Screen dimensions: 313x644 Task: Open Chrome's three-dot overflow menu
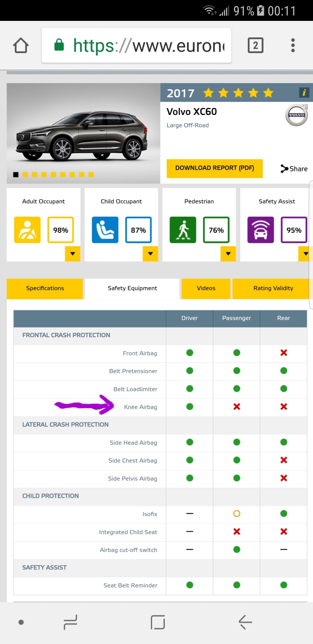pyautogui.click(x=293, y=45)
